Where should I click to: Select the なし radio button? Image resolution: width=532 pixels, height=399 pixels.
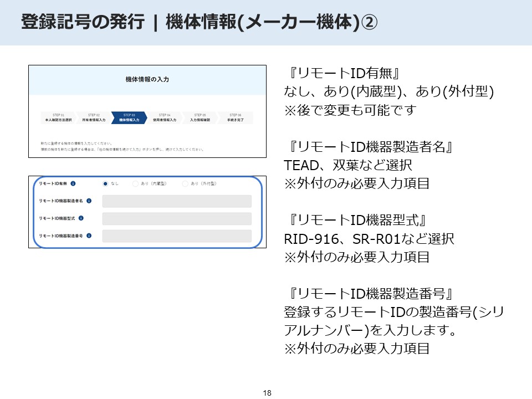105,183
